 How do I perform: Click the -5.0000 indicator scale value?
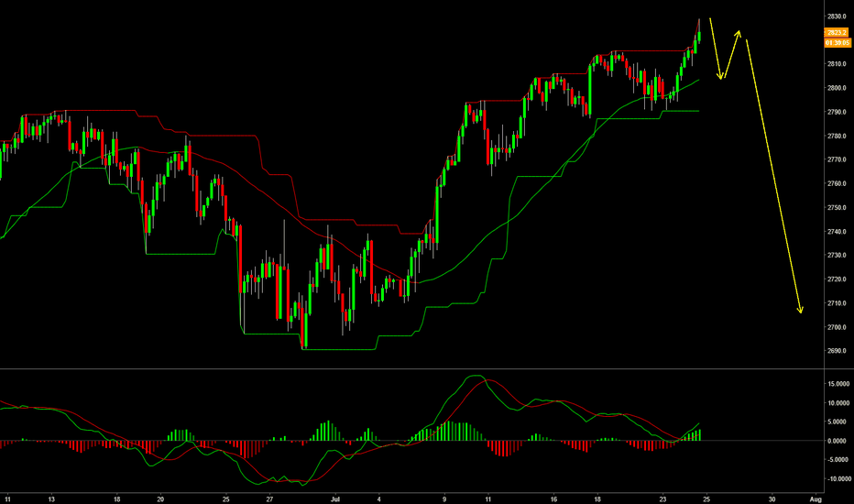coord(838,460)
